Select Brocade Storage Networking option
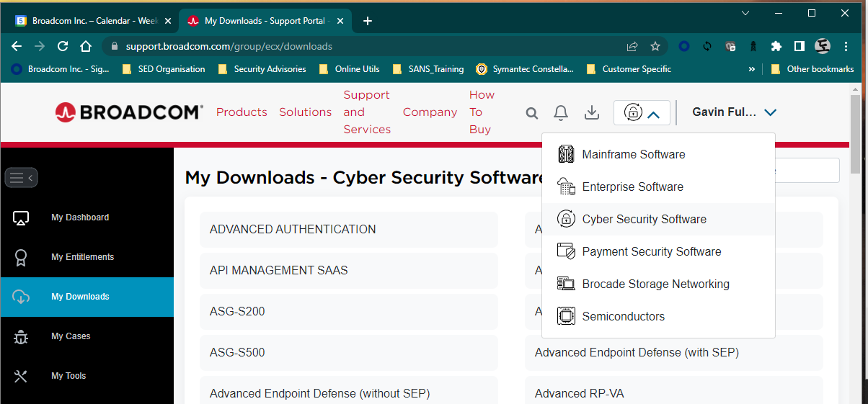The width and height of the screenshot is (868, 404). [x=658, y=284]
